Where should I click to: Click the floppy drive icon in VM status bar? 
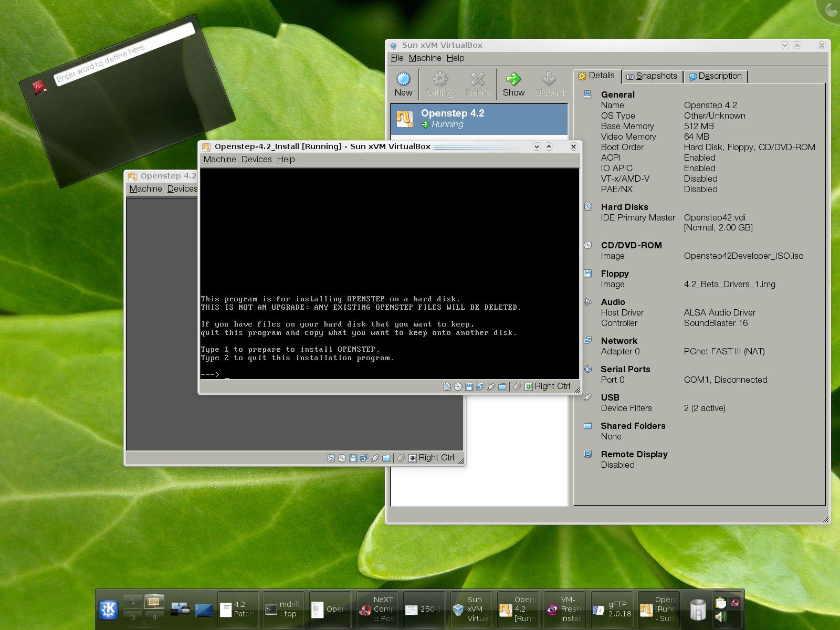(469, 387)
